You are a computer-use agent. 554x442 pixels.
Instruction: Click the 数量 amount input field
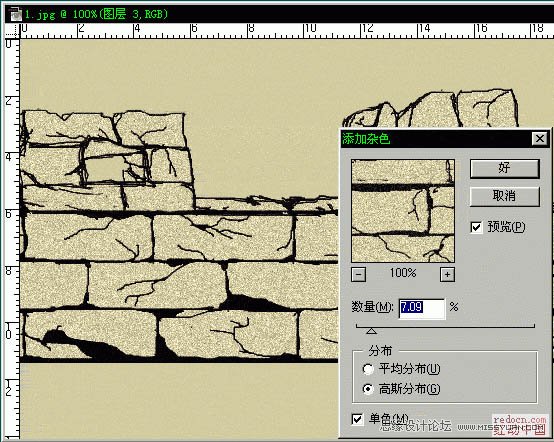pos(422,308)
